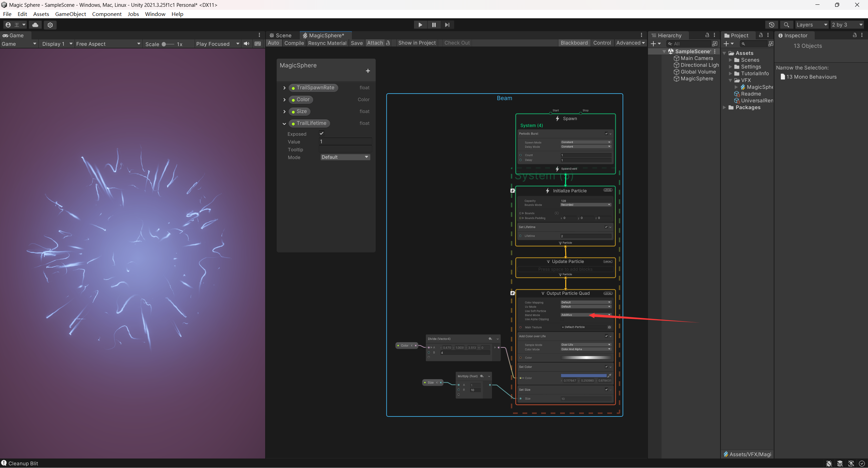Click the Play button in the toolbar
This screenshot has height=468, width=868.
[420, 25]
